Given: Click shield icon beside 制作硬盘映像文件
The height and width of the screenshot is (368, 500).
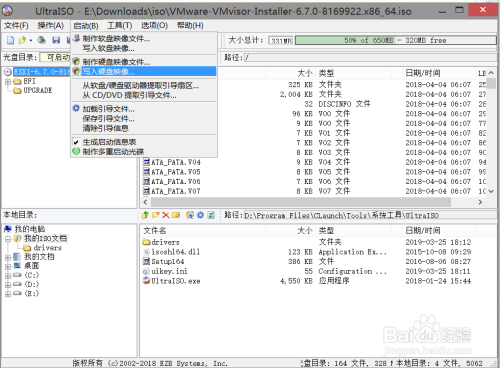Looking at the screenshot, I should pyautogui.click(x=76, y=61).
